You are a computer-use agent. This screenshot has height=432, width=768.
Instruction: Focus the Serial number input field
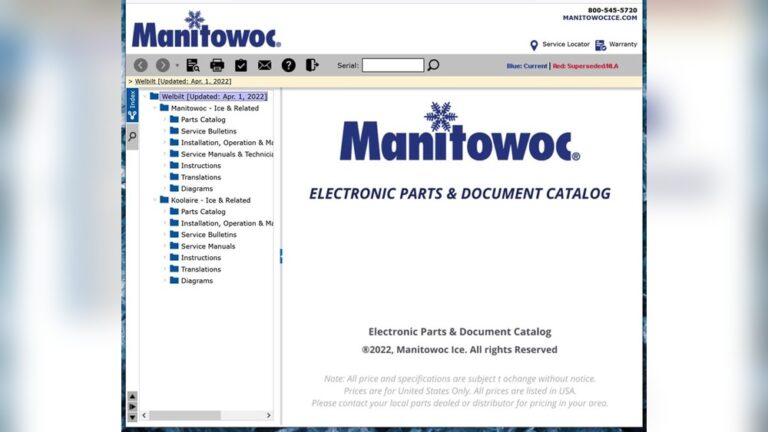click(393, 65)
